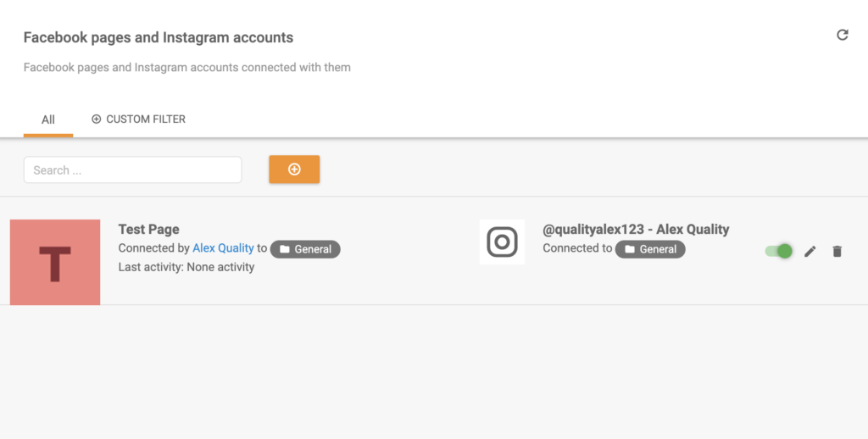Viewport: 868px width, 439px height.
Task: Focus the Search field
Action: [132, 169]
